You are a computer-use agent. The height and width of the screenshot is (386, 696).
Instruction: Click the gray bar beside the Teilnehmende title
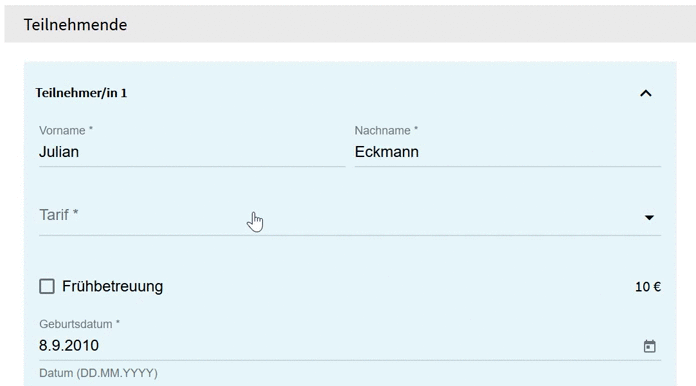411,24
